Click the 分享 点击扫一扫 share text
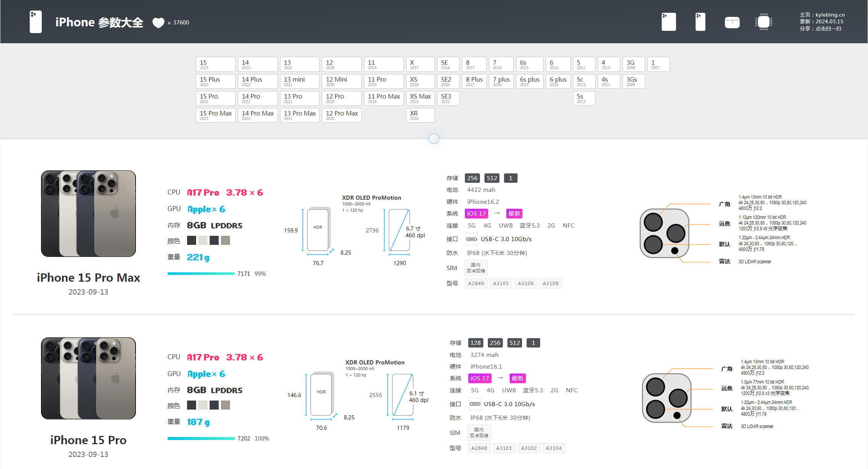The image size is (868, 469). [x=821, y=29]
